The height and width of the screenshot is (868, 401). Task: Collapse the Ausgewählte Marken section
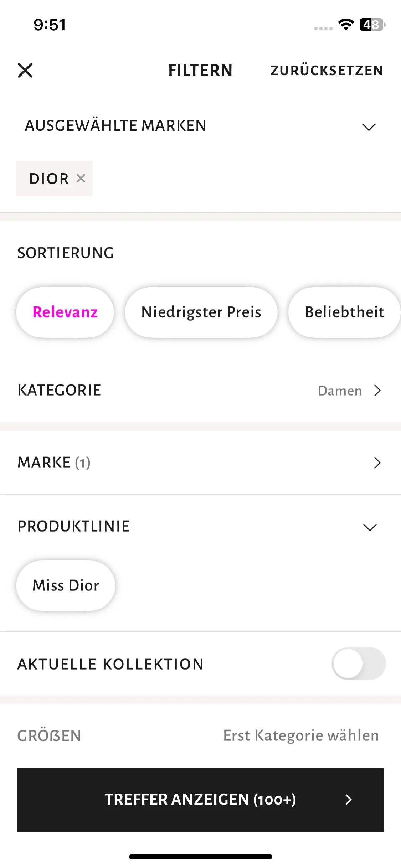pos(369,126)
